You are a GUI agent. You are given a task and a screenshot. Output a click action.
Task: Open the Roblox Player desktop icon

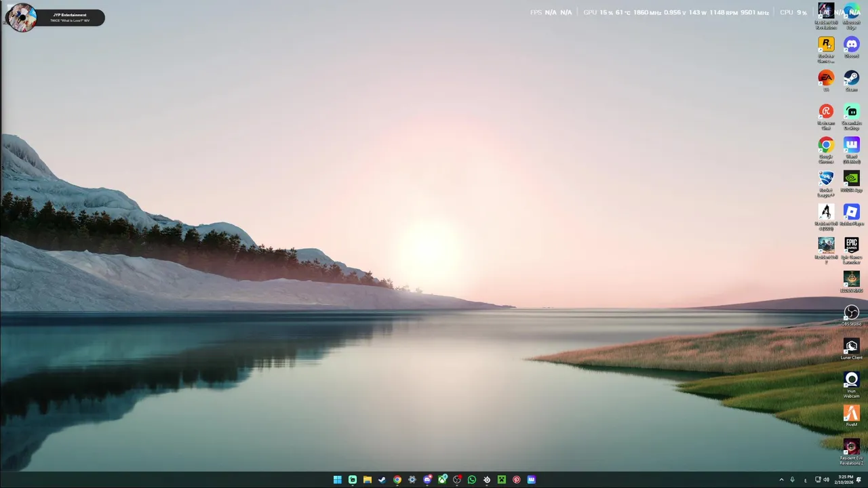point(851,216)
